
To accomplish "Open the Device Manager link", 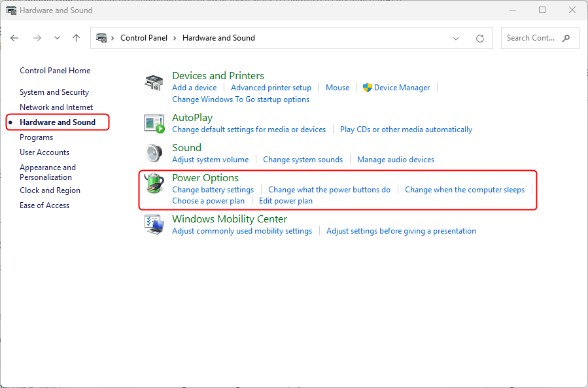I will click(x=402, y=88).
